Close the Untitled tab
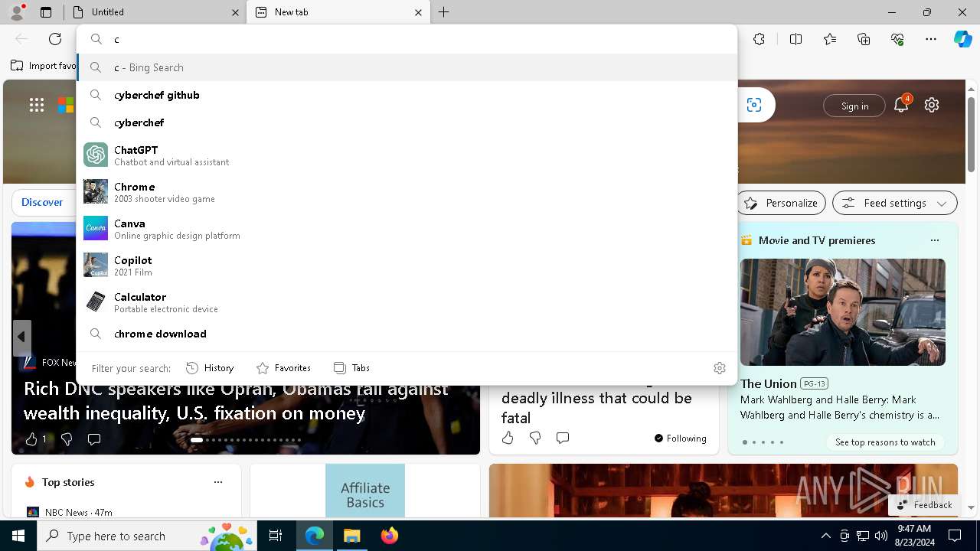The width and height of the screenshot is (980, 551). pos(235,12)
